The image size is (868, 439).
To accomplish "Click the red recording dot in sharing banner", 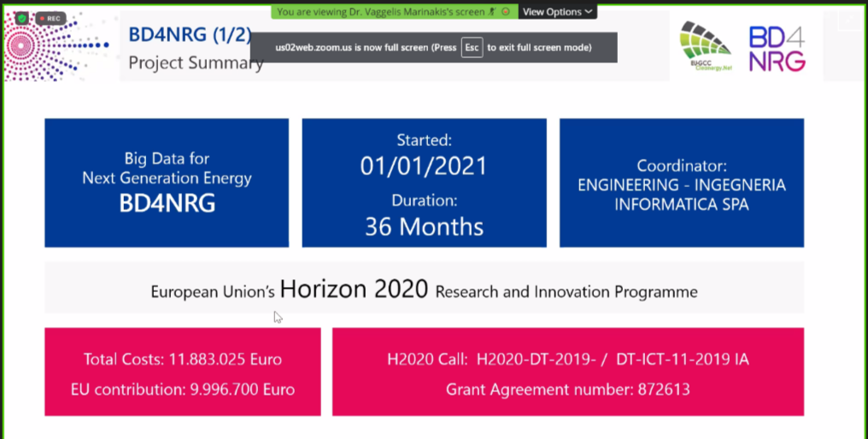I will point(506,12).
